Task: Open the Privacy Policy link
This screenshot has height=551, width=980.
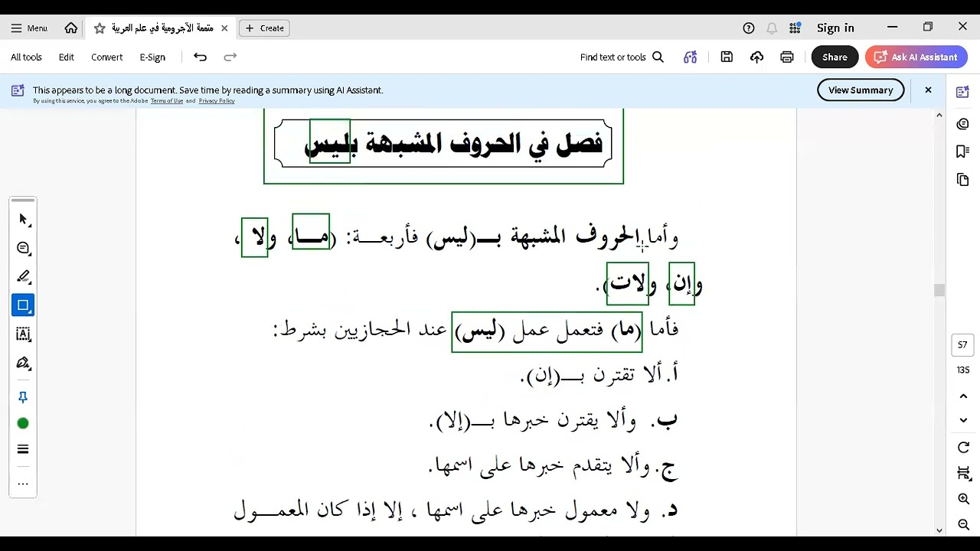Action: 217,101
